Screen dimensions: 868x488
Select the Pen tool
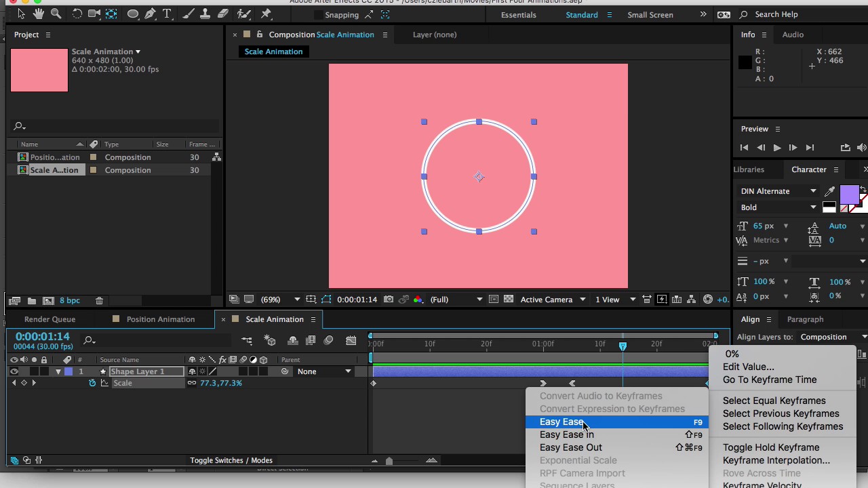[x=150, y=14]
